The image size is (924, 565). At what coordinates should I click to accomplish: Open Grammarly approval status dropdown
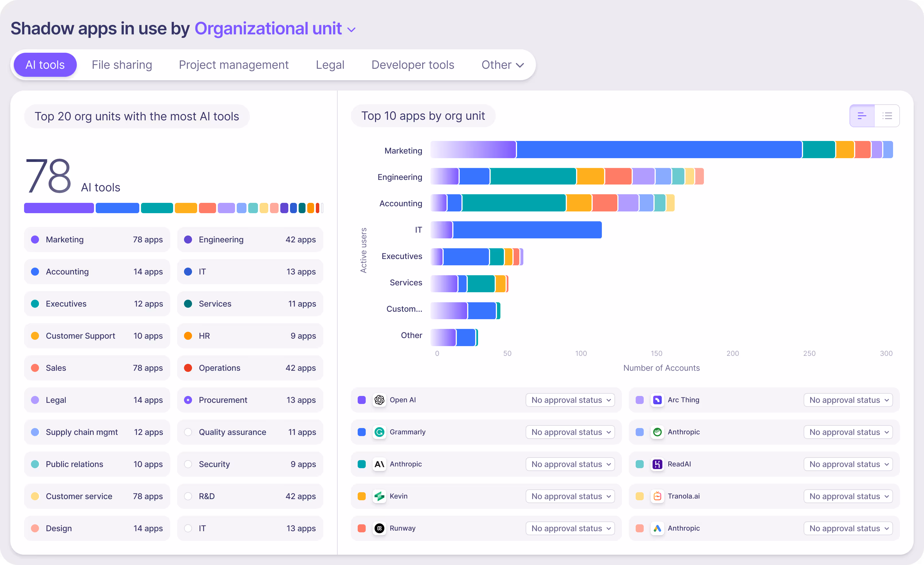coord(570,432)
